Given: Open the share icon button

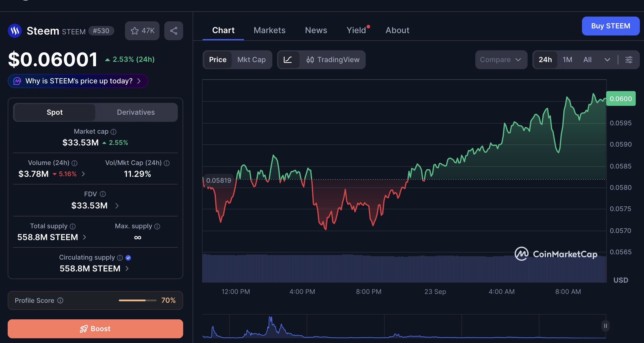Looking at the screenshot, I should (174, 31).
